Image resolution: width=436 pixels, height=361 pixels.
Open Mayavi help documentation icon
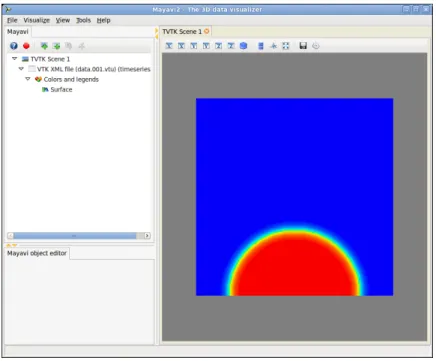14,46
